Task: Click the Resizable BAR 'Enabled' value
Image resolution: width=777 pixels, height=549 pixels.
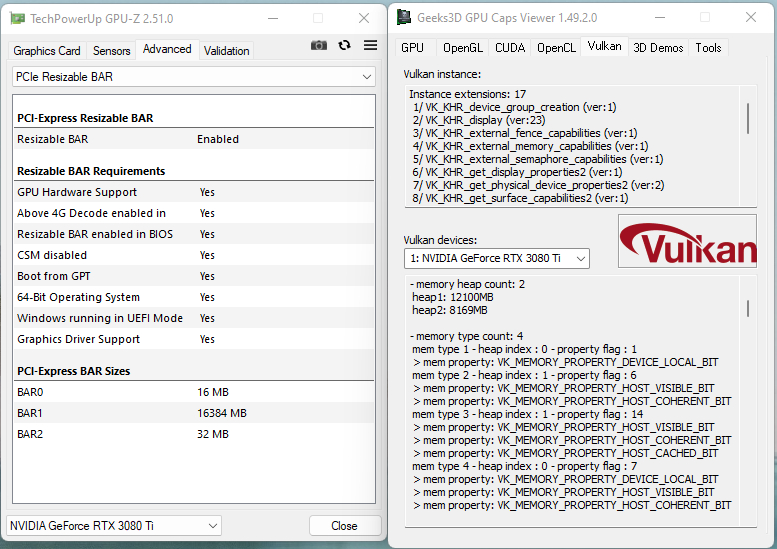Action: click(x=218, y=139)
